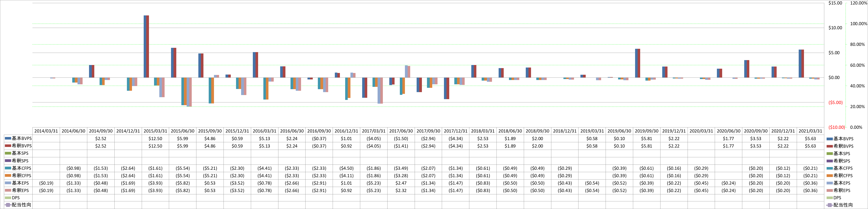Click the $2.47 cell in the 基本EPS row
This screenshot has width=868, height=209.
click(x=401, y=183)
